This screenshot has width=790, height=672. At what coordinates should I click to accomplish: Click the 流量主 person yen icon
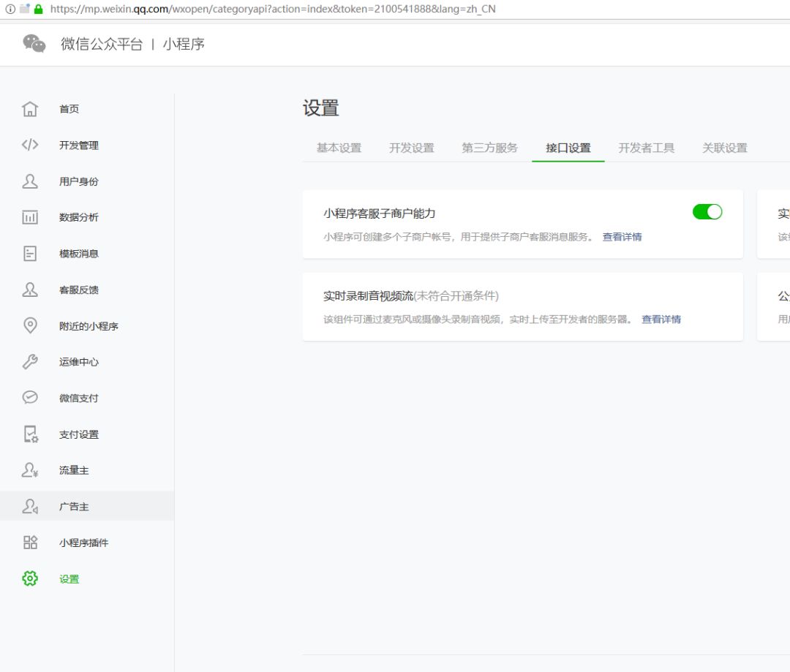30,470
